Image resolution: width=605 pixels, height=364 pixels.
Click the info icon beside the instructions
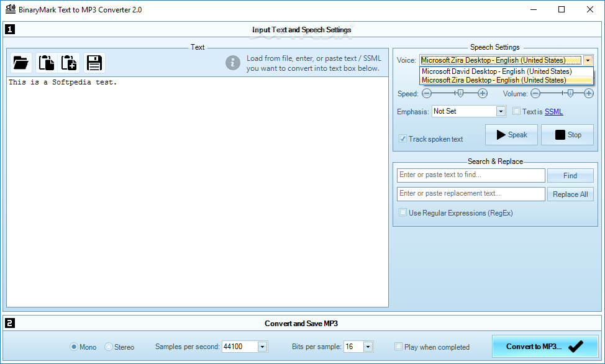click(x=233, y=63)
